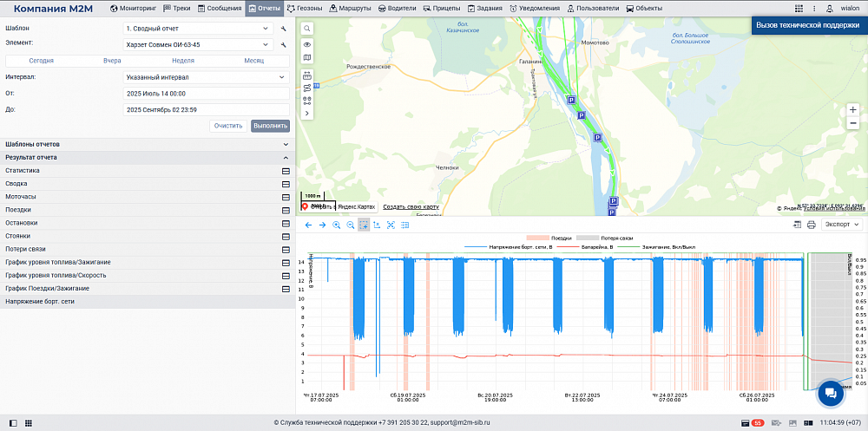Open the Шаблон template dropdown
This screenshot has height=431, width=868.
pyautogui.click(x=198, y=29)
